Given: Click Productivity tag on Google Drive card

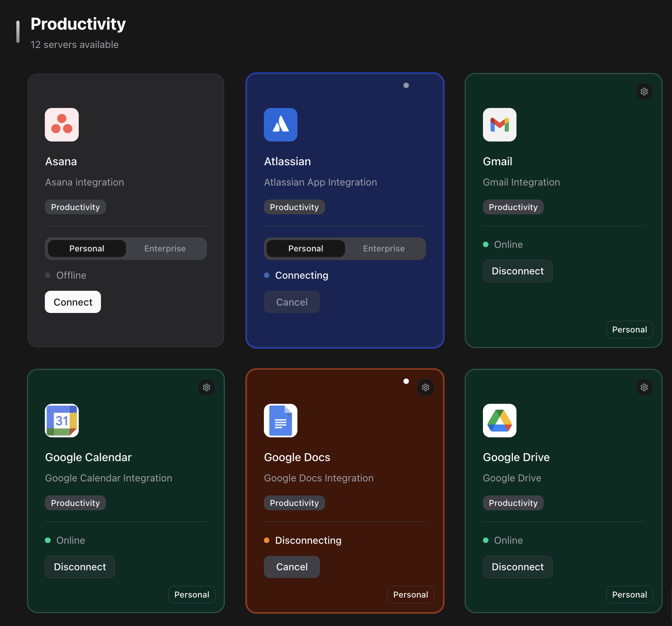Looking at the screenshot, I should click(513, 503).
